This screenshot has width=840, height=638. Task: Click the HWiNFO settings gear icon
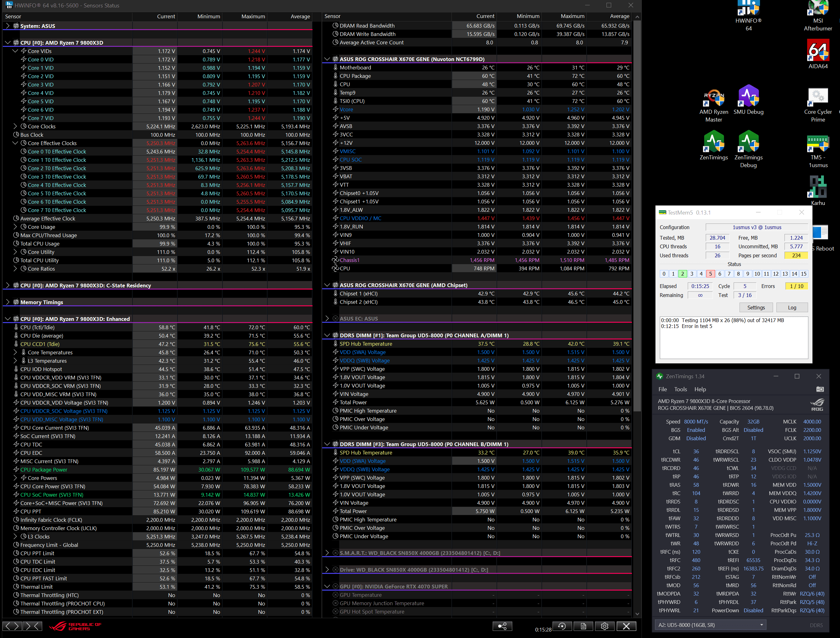605,626
